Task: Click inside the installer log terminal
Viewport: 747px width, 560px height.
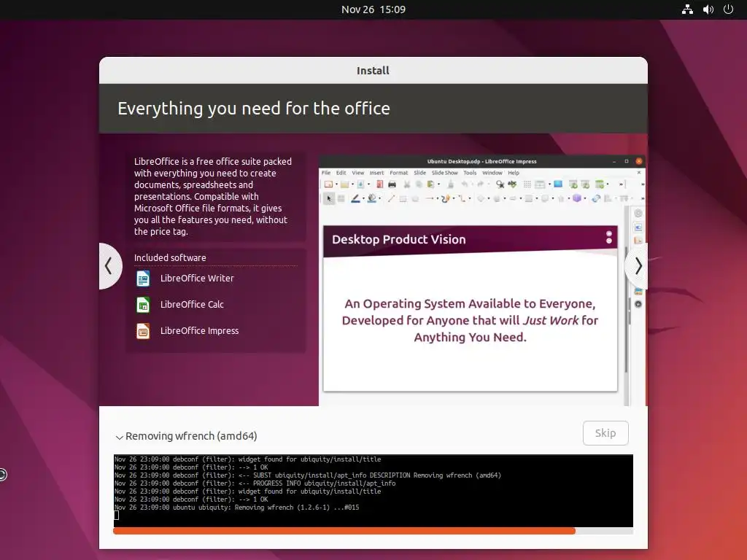Action: tap(373, 491)
